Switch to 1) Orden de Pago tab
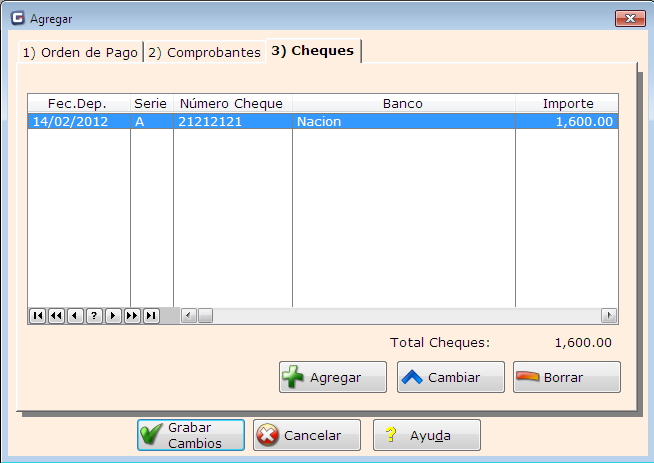The width and height of the screenshot is (654, 463). click(80, 53)
